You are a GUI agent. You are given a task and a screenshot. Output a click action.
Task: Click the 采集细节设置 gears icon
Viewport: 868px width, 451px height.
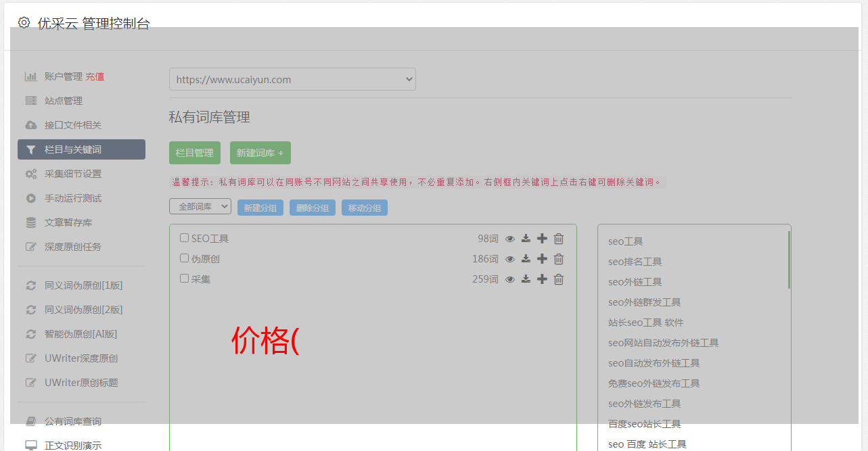(31, 174)
